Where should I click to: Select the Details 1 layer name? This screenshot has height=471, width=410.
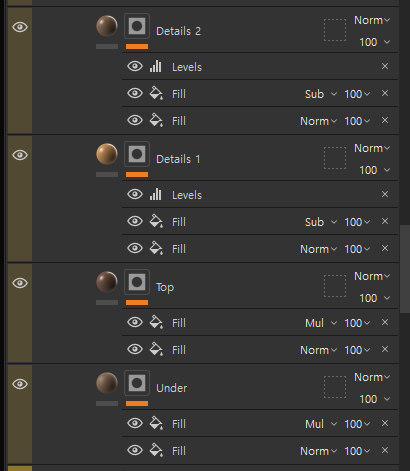[x=178, y=159]
